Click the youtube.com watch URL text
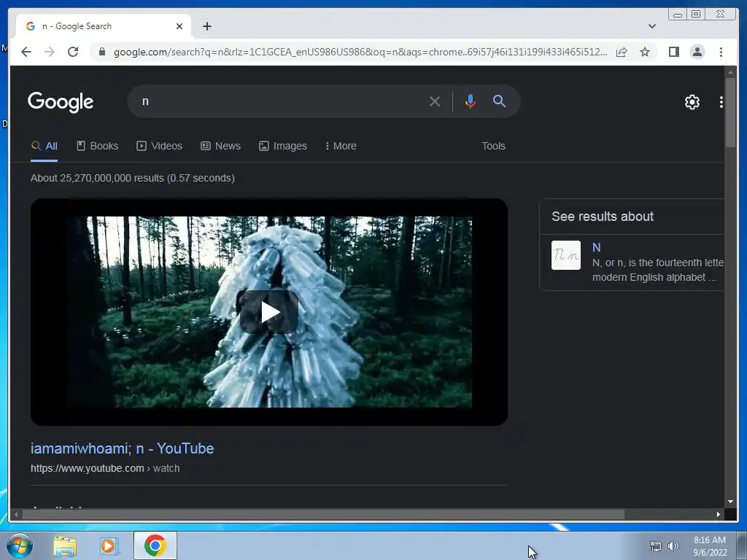 coord(105,469)
